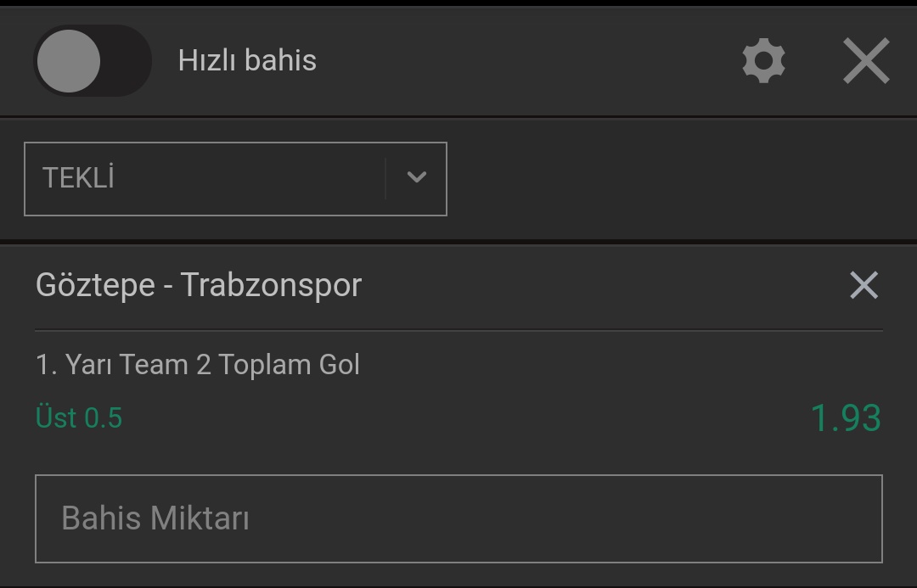917x588 pixels.
Task: Open the Göztepe - Trabzonspor match title
Action: pos(199,286)
